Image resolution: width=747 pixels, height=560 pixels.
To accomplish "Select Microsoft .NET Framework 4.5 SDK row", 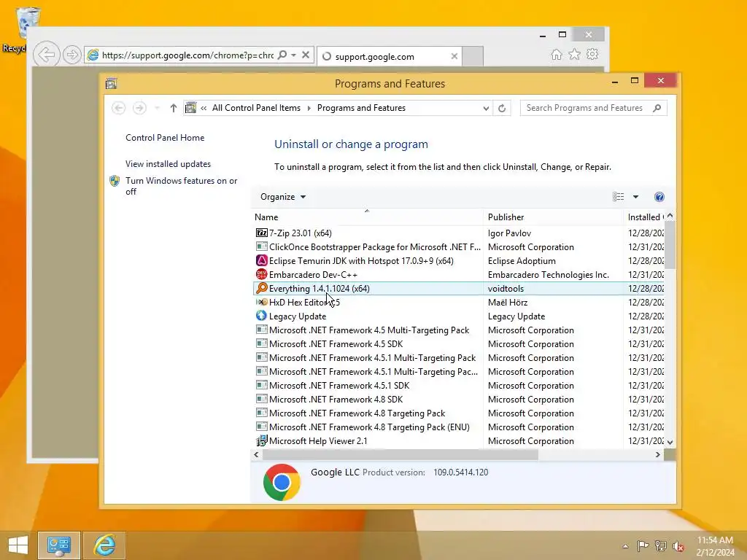I will 460,344.
